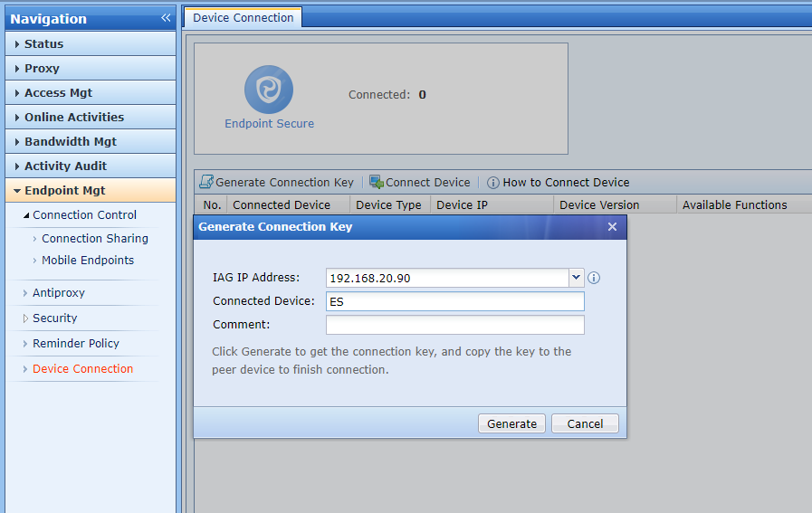Sort by Device Type column header

tap(390, 205)
